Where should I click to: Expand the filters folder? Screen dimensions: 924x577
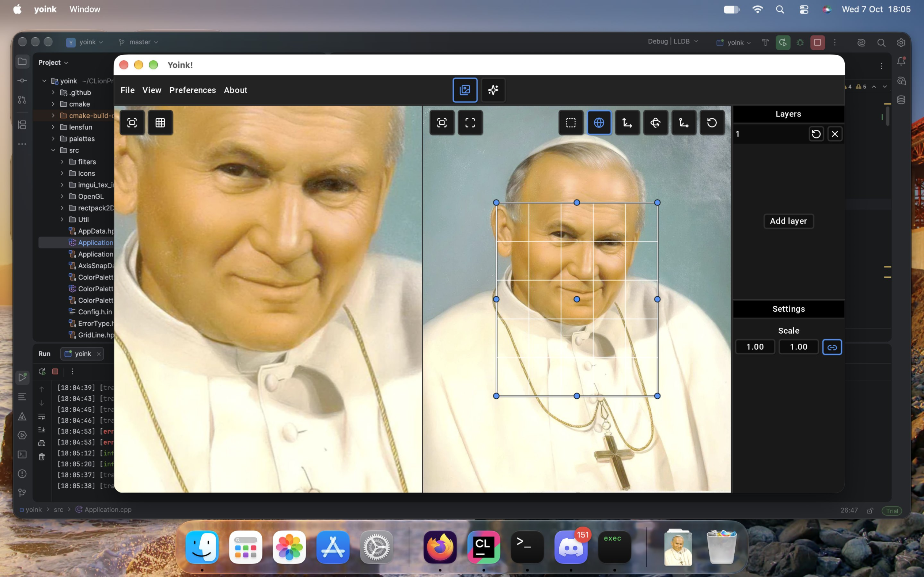point(62,162)
